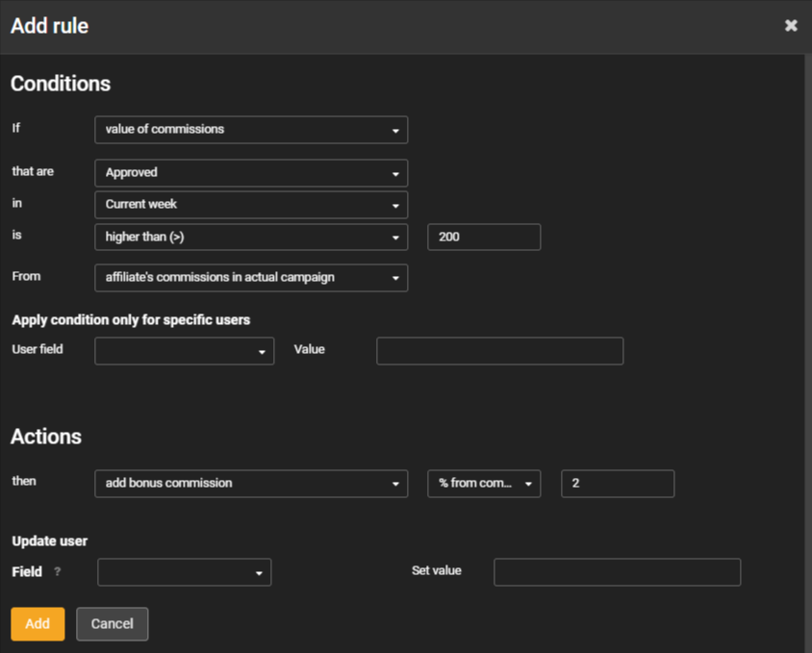
Task: Click the 'Apply condition only for specific users' heading
Action: (131, 320)
